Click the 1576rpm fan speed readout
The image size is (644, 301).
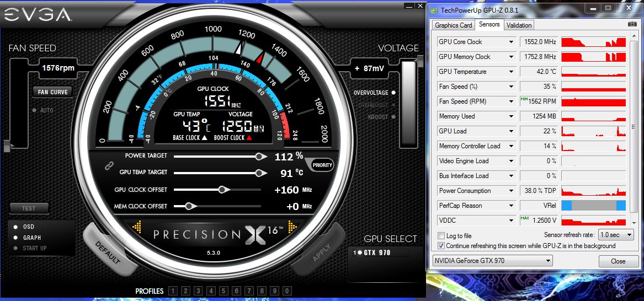pos(58,68)
